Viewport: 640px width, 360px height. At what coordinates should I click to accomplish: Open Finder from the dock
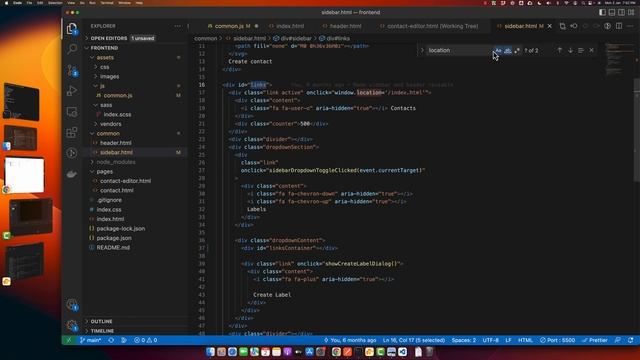(211, 351)
